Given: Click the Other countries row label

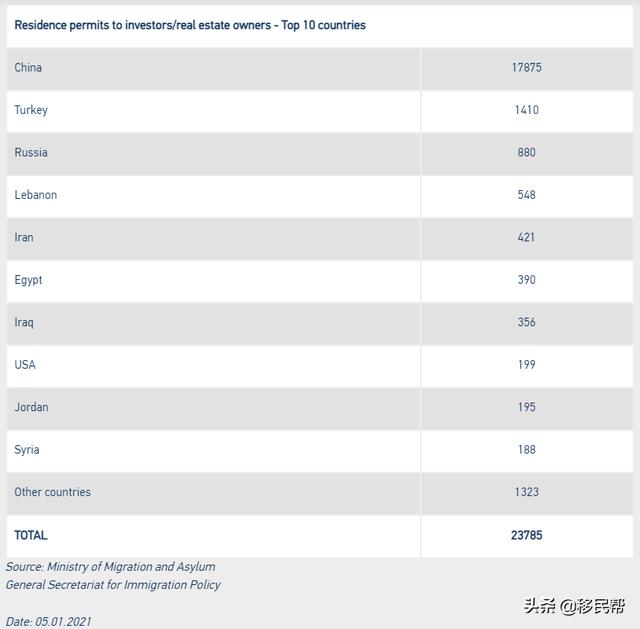Looking at the screenshot, I should point(52,492).
